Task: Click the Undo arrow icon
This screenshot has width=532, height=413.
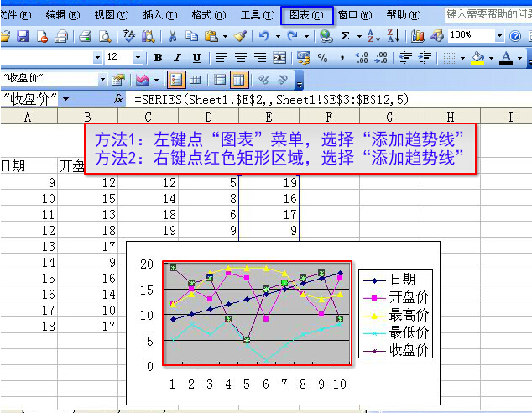Action: coord(264,36)
